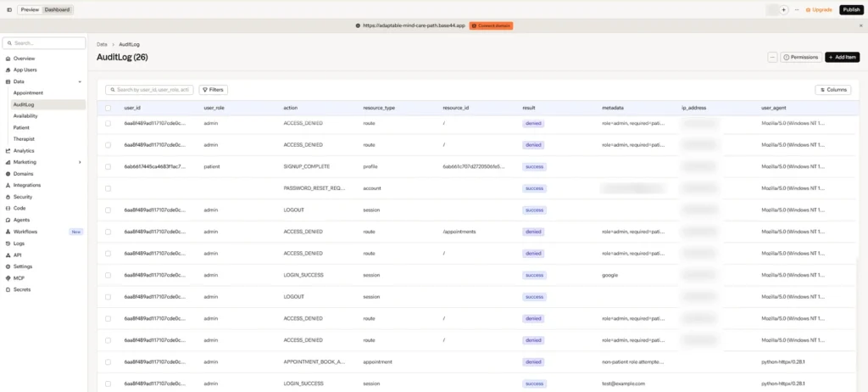Open Logs via its history icon

pyautogui.click(x=8, y=244)
